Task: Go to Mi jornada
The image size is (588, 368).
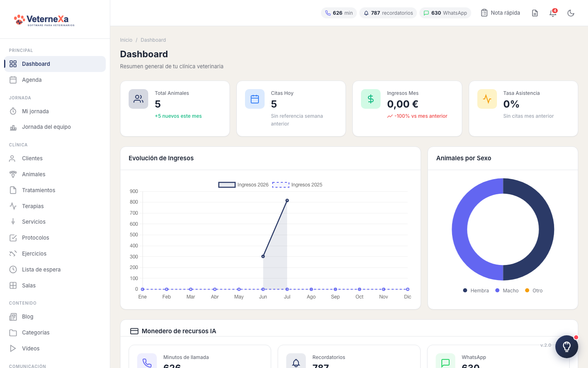Action: click(55, 111)
